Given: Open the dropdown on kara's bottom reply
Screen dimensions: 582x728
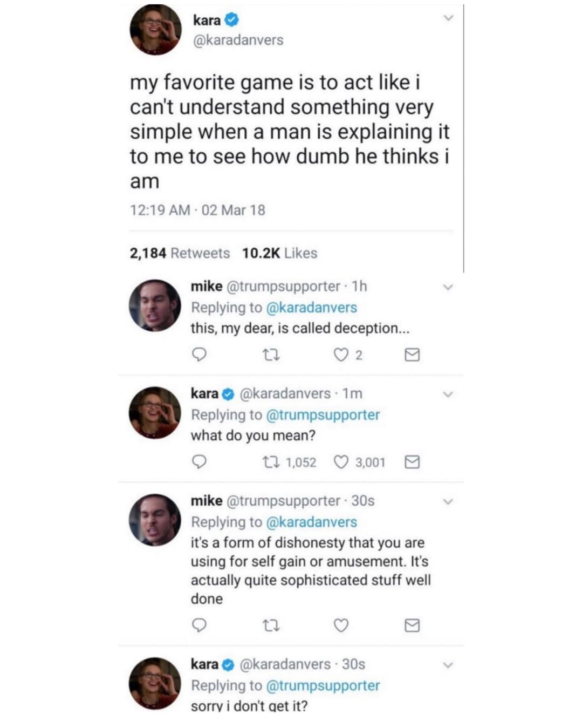Looking at the screenshot, I should (448, 666).
